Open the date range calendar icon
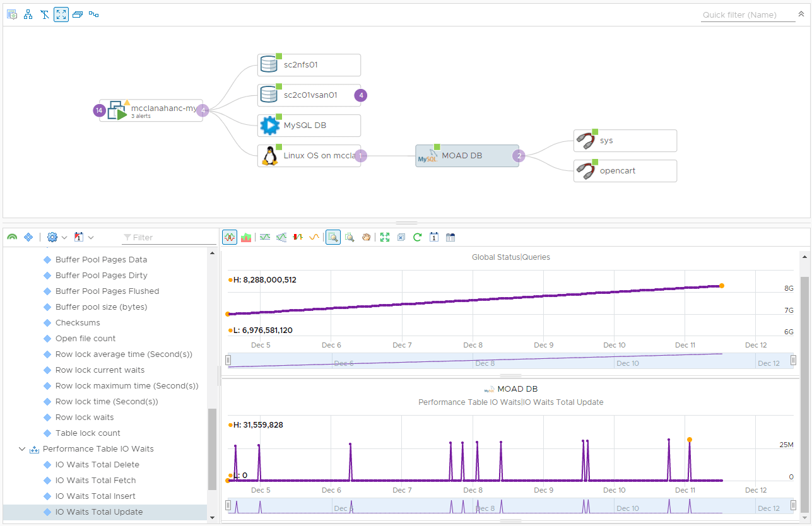This screenshot has height=526, width=812. click(450, 237)
